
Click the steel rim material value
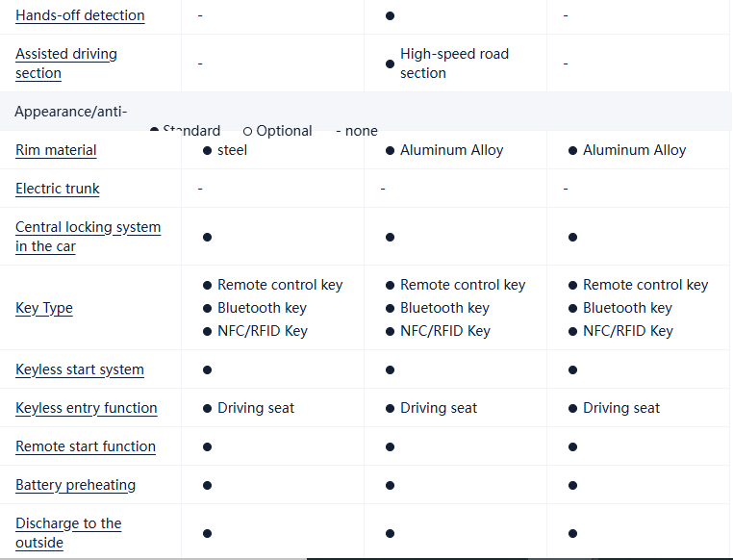tap(232, 150)
